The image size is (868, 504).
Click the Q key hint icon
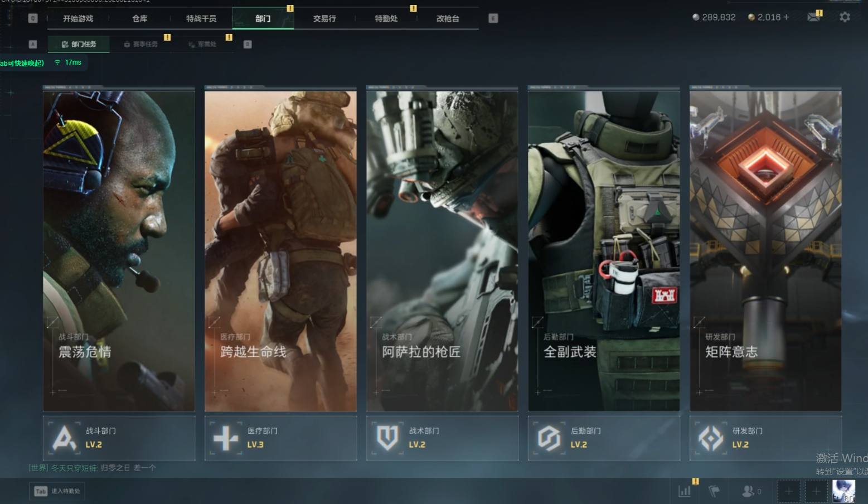point(33,18)
